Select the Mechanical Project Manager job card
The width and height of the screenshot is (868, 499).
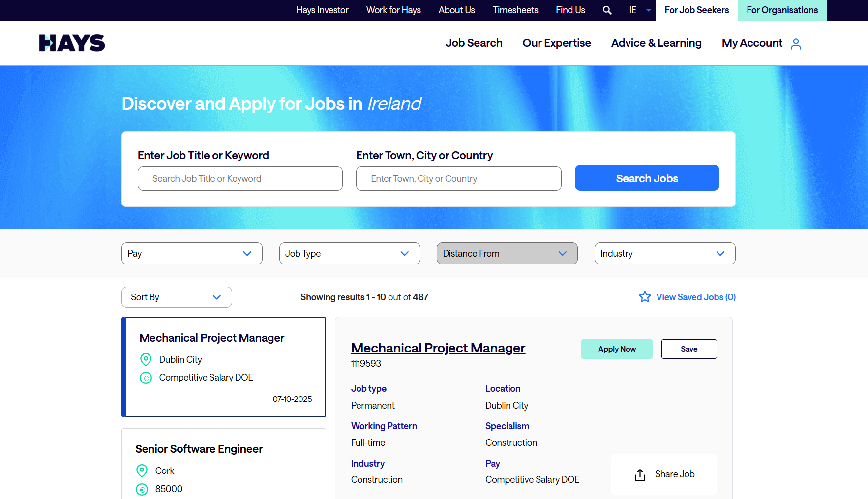point(224,367)
